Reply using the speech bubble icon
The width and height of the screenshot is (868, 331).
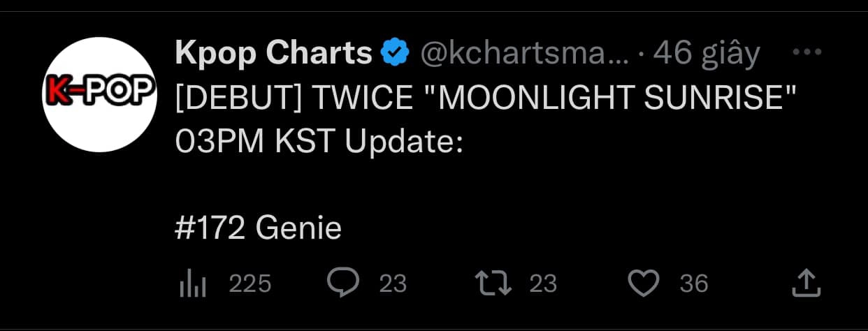click(343, 283)
